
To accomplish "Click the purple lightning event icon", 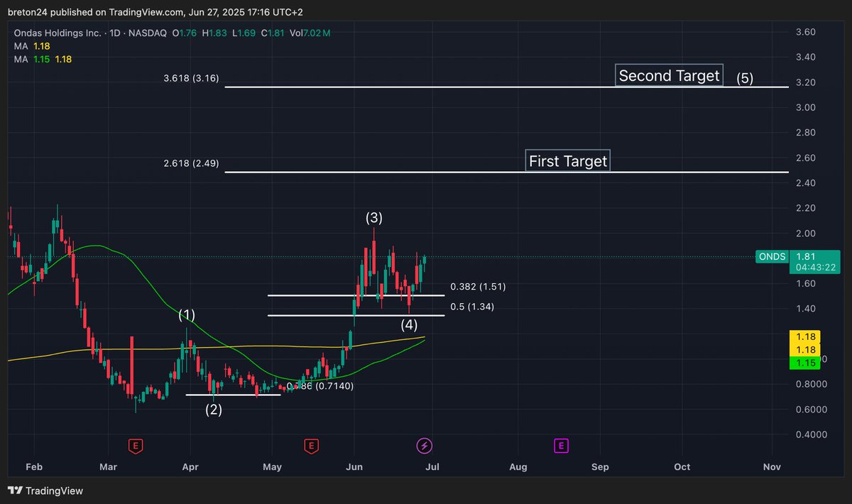I will [425, 446].
